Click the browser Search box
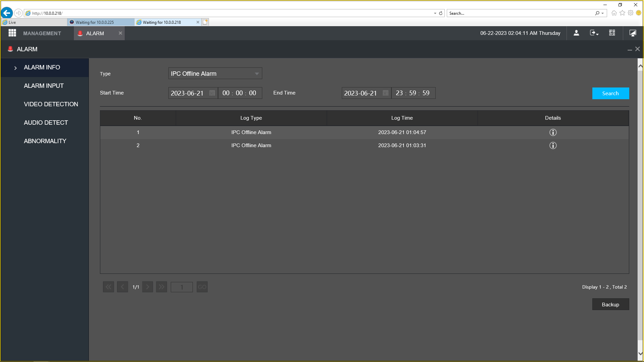 tap(521, 13)
